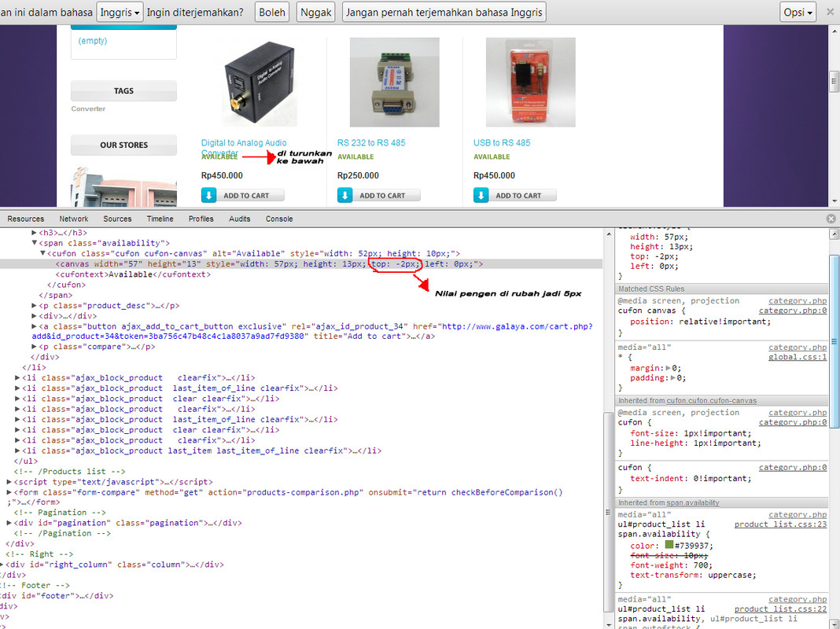Open the Opsi dropdown in translate bar
This screenshot has width=840, height=629.
click(x=798, y=12)
